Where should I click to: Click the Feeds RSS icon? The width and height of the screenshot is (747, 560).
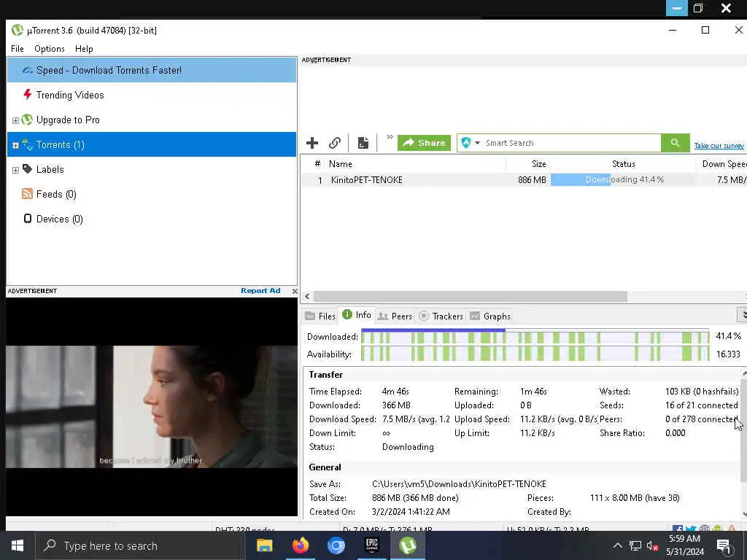coord(27,194)
